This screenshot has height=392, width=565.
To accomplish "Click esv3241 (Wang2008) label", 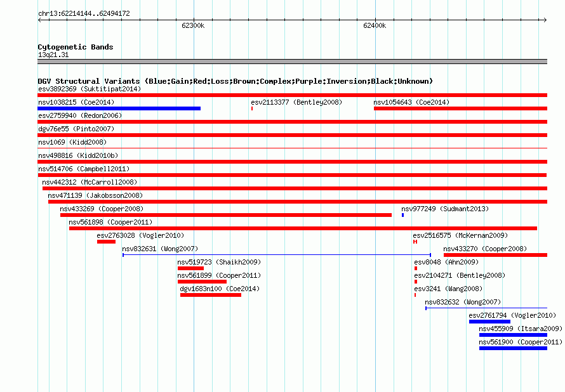I will [x=448, y=289].
